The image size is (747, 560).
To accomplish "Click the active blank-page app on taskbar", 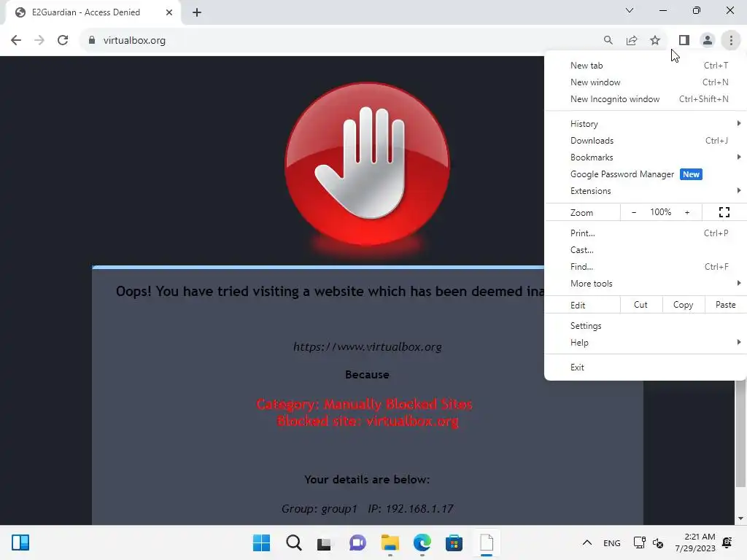I will coord(487,542).
